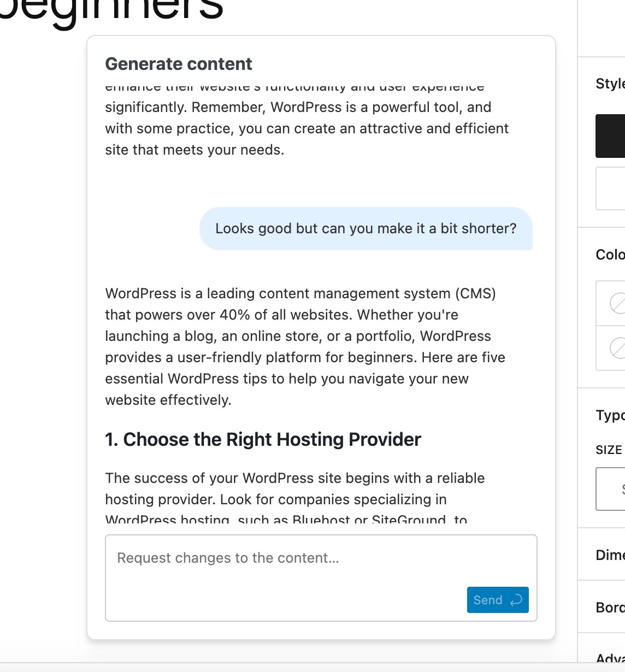The width and height of the screenshot is (625, 672).
Task: Click the return-arrow icon inside Send
Action: coord(516,600)
